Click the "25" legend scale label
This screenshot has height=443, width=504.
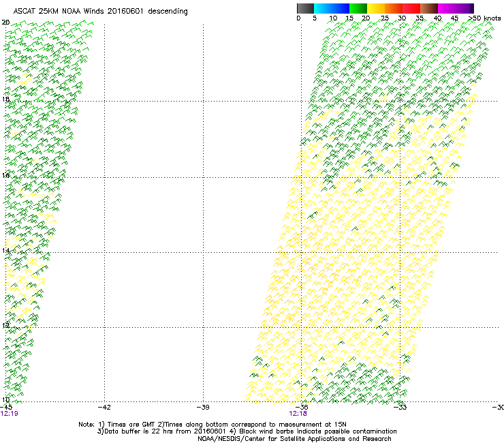coord(385,18)
